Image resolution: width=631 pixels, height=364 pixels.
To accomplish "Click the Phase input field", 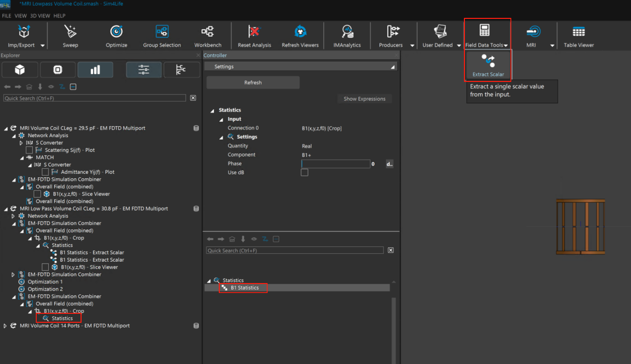I will point(336,164).
